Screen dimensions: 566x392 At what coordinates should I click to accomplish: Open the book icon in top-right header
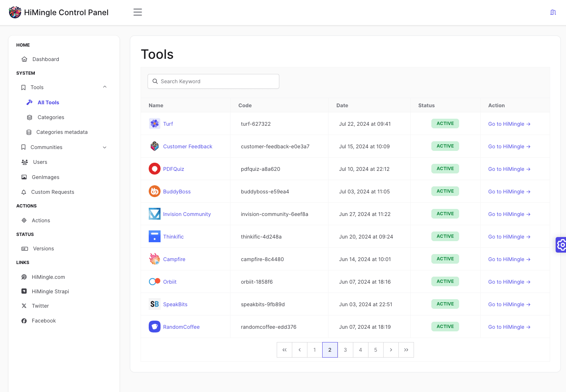(553, 12)
